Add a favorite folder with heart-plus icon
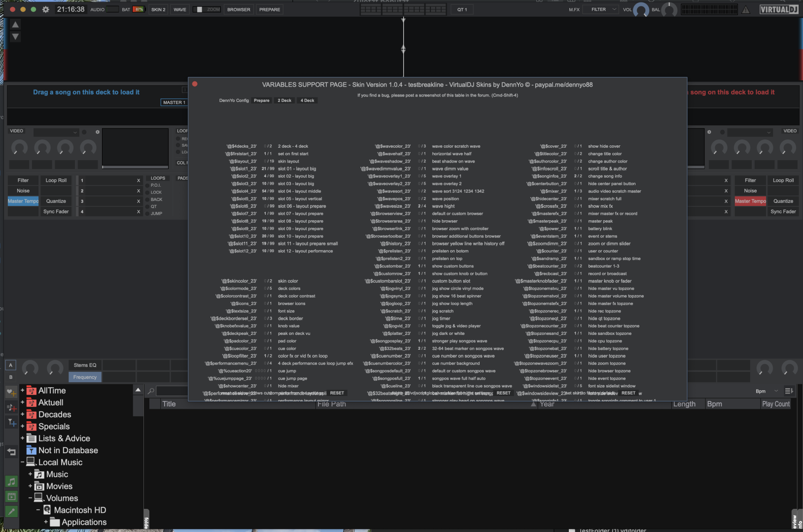Image resolution: width=803 pixels, height=532 pixels. click(x=11, y=392)
